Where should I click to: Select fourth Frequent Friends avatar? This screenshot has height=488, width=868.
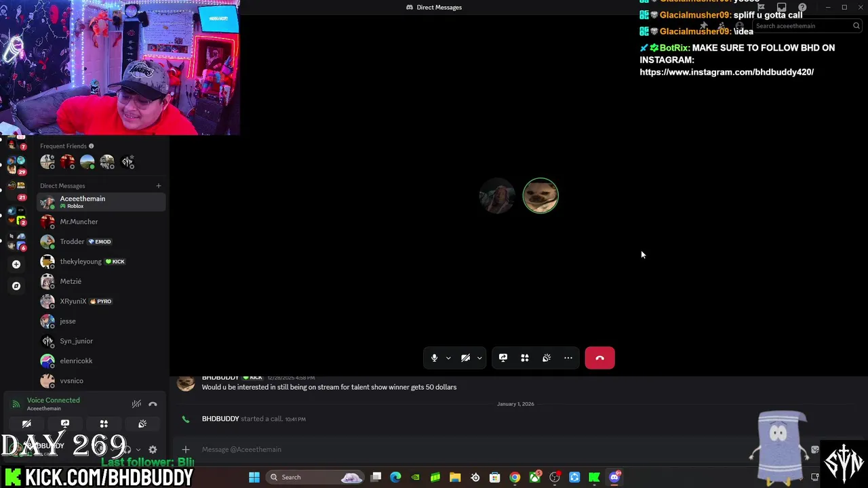click(107, 162)
